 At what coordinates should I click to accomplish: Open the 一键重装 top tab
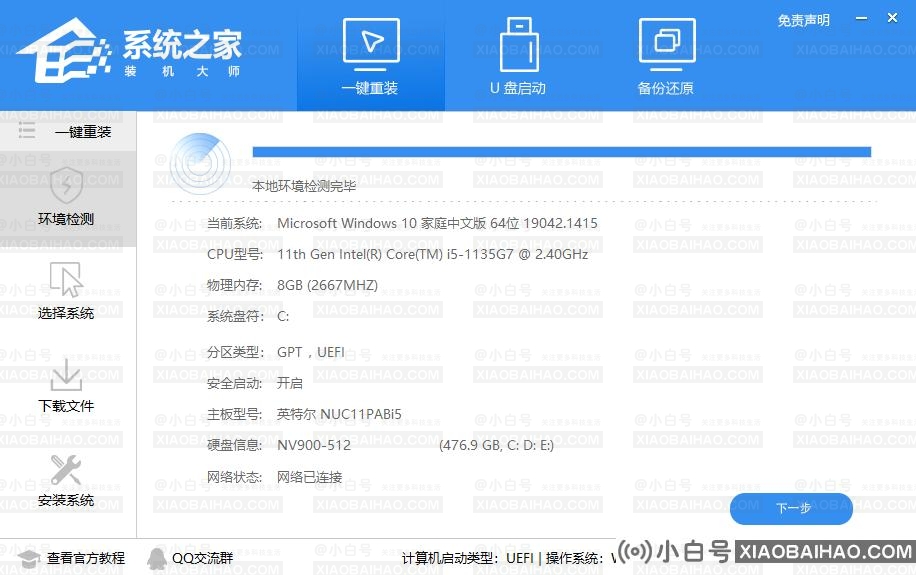[370, 57]
